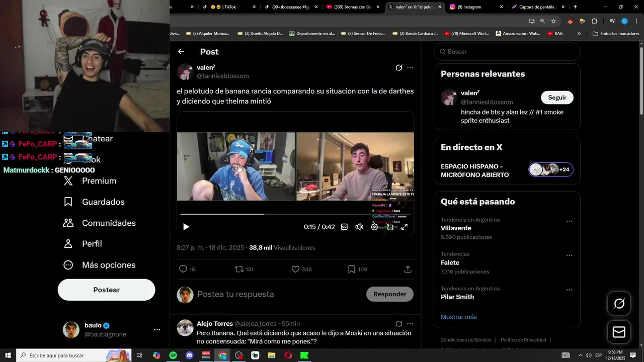The height and width of the screenshot is (362, 644).
Task: Open Grok floating button
Action: [619, 303]
